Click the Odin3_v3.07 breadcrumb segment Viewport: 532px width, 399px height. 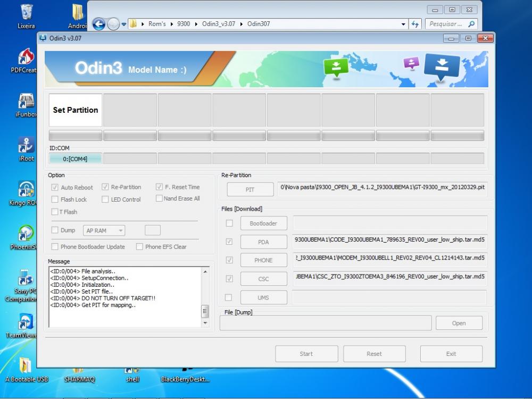pyautogui.click(x=219, y=24)
